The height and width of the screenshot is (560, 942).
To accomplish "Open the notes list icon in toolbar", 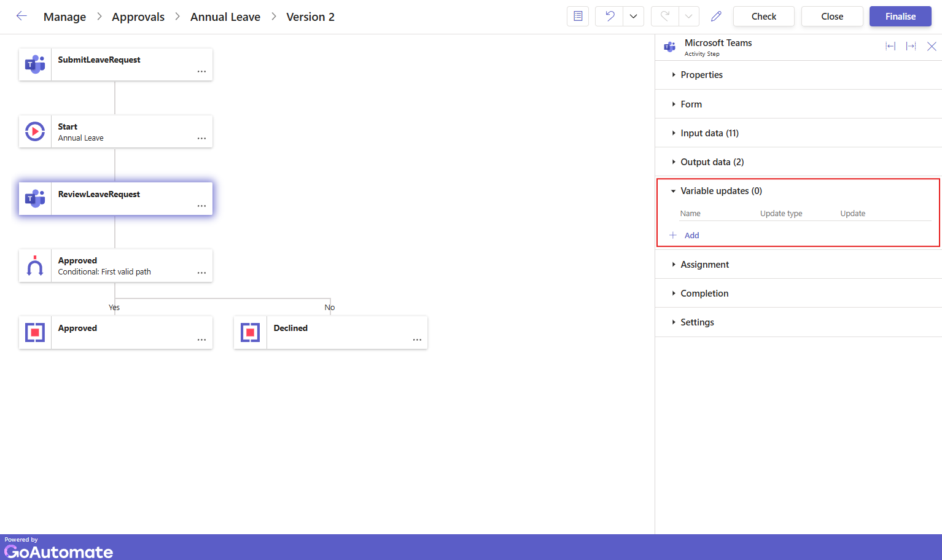I will pyautogui.click(x=578, y=17).
